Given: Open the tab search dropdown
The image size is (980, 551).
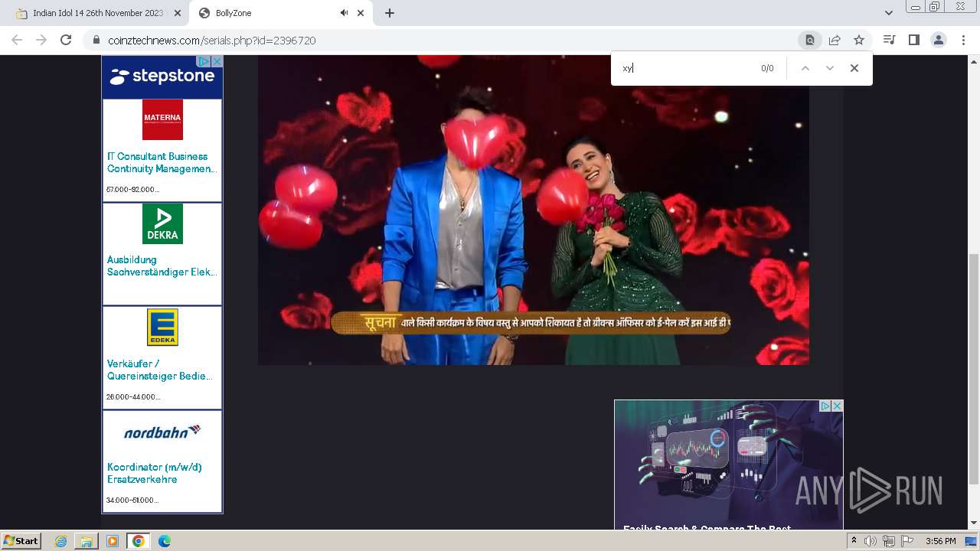Looking at the screenshot, I should [x=888, y=13].
